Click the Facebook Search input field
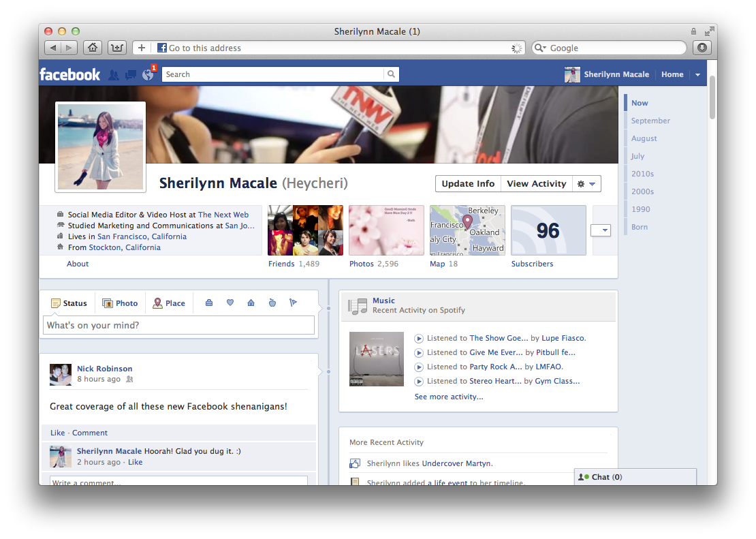756x539 pixels. coord(273,74)
